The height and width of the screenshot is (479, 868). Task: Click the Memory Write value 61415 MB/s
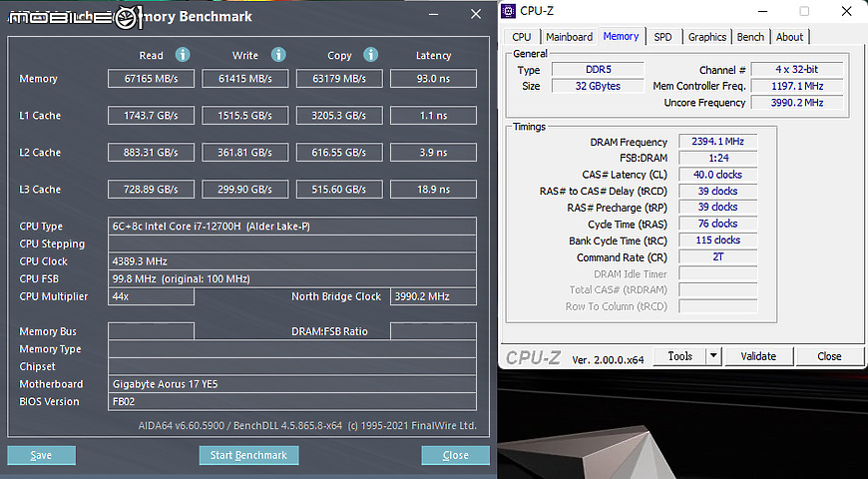click(x=245, y=79)
